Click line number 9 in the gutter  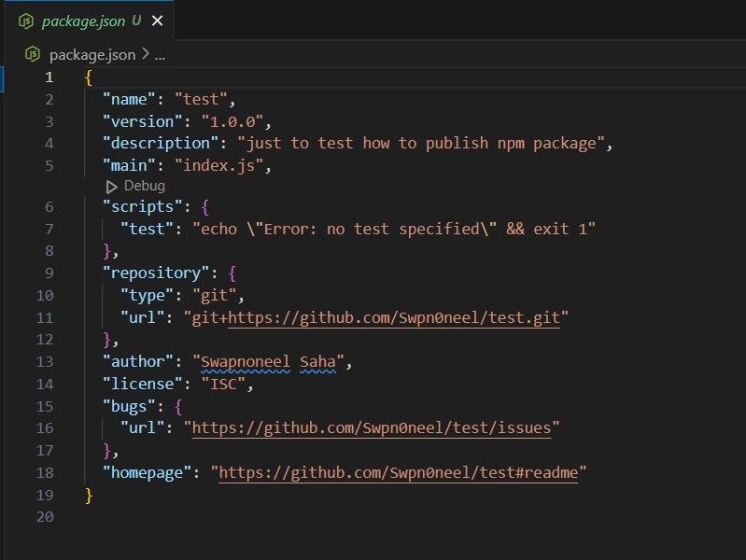point(49,273)
